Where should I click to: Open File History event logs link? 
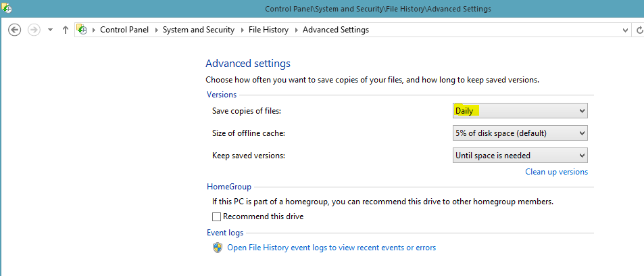pyautogui.click(x=331, y=248)
